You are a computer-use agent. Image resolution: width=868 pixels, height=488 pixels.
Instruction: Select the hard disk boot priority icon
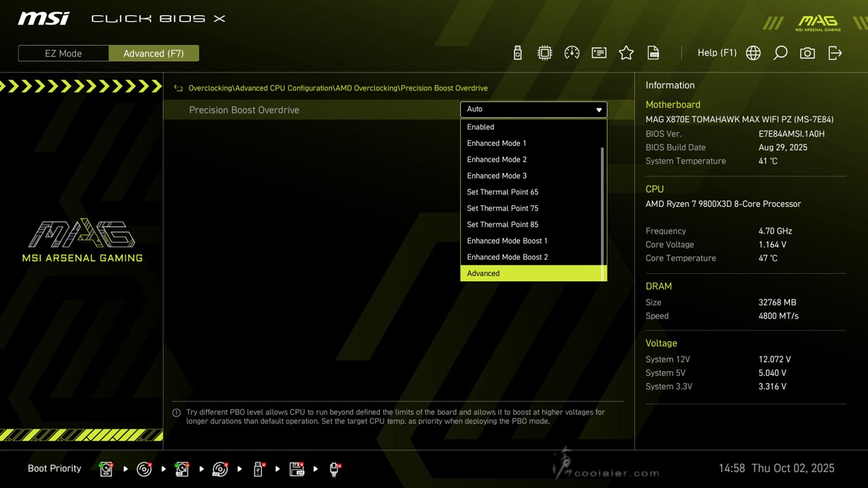click(106, 469)
